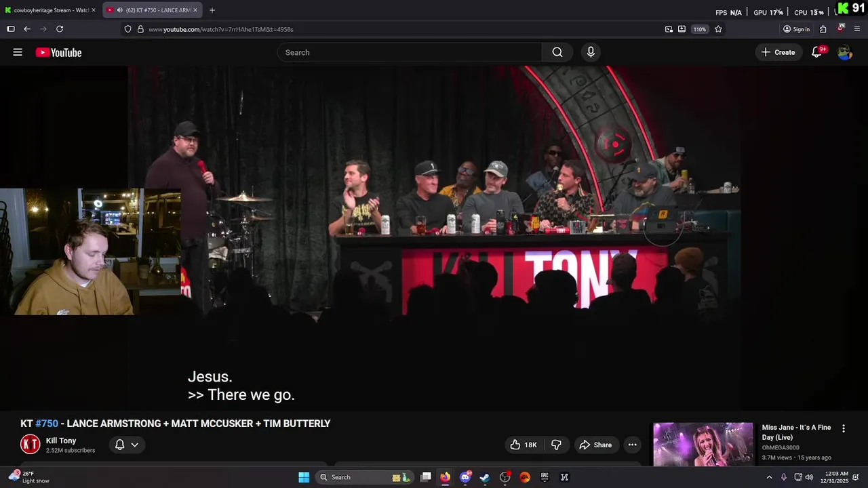The width and height of the screenshot is (868, 488).
Task: Click the #750 hashtag link in the title
Action: pos(47,424)
